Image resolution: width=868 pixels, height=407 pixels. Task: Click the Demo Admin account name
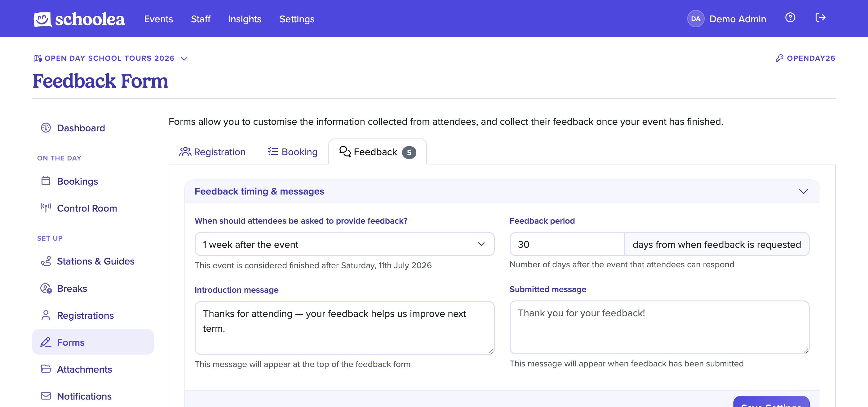click(x=737, y=19)
